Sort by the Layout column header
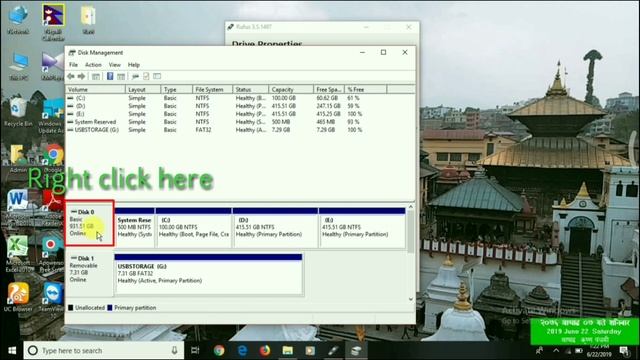640x360 pixels. point(143,89)
